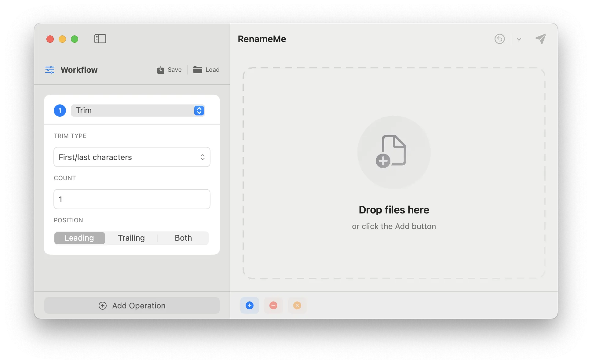
Task: Expand the chevron next to undo button
Action: [519, 39]
